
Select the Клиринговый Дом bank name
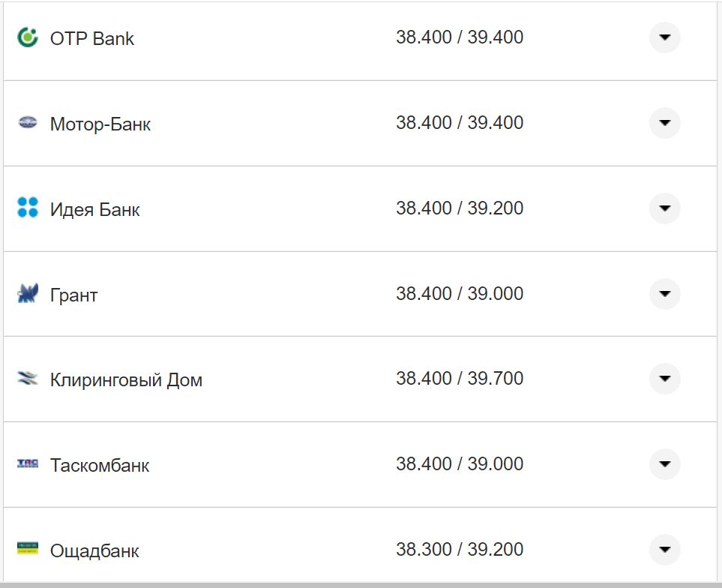(x=126, y=380)
